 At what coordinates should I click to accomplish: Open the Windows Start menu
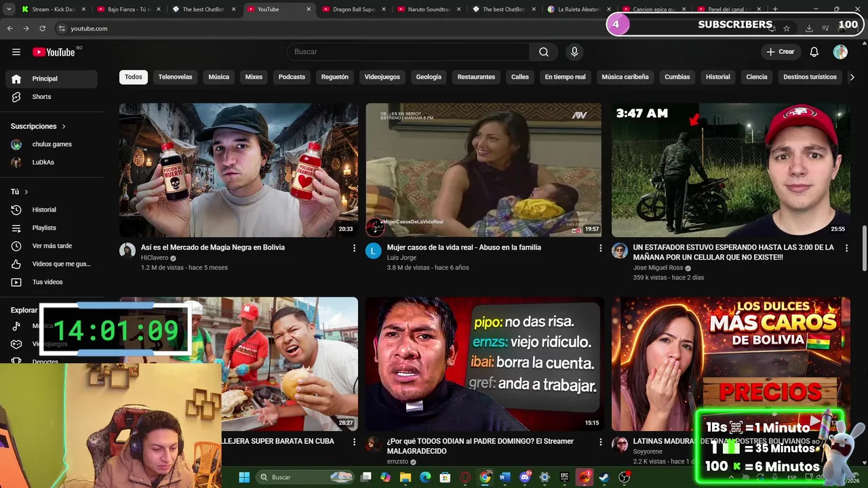click(x=244, y=477)
